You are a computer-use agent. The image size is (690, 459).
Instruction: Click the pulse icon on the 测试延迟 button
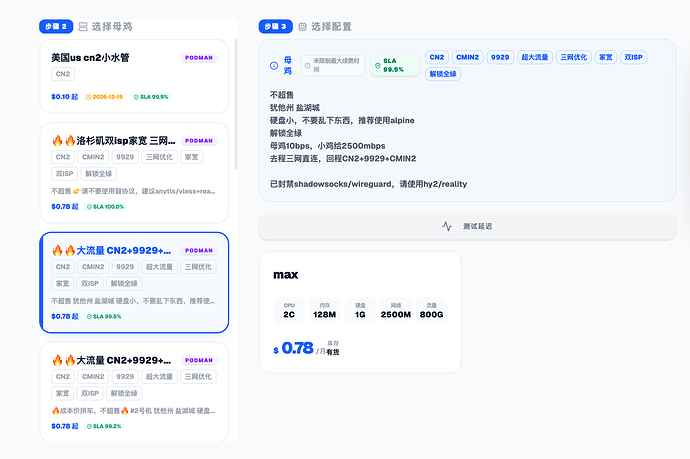click(x=447, y=226)
